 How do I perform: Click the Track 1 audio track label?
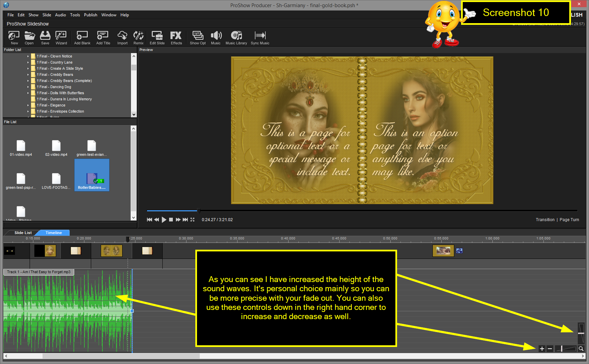(39, 272)
